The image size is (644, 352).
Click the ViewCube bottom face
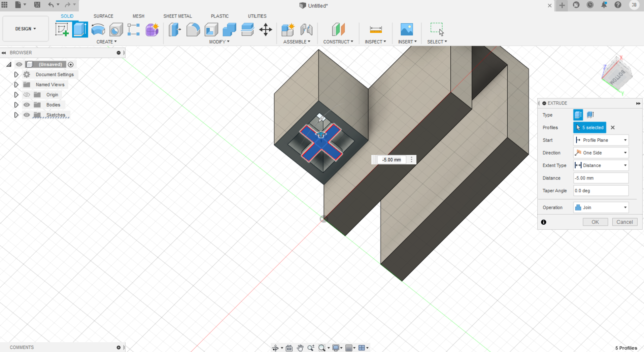coord(617,77)
